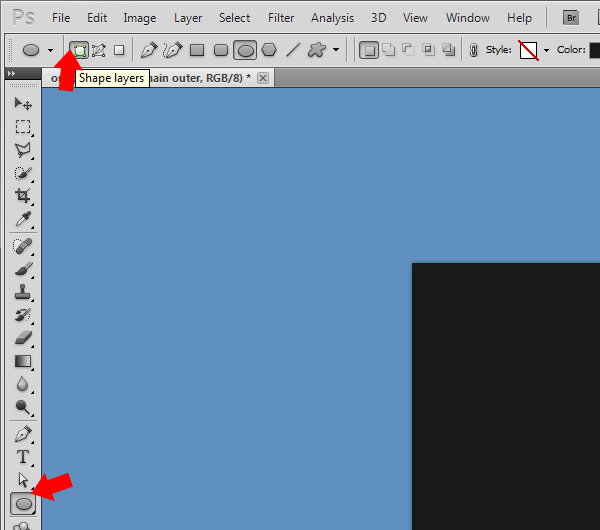Choose Ellipse shape in options bar
The image size is (600, 530).
coord(245,50)
